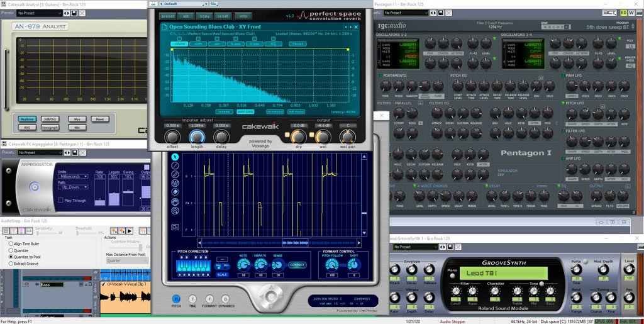Click the copy button in Perfect Space
Image resolution: width=644 pixels, height=324 pixels.
pyautogui.click(x=204, y=16)
